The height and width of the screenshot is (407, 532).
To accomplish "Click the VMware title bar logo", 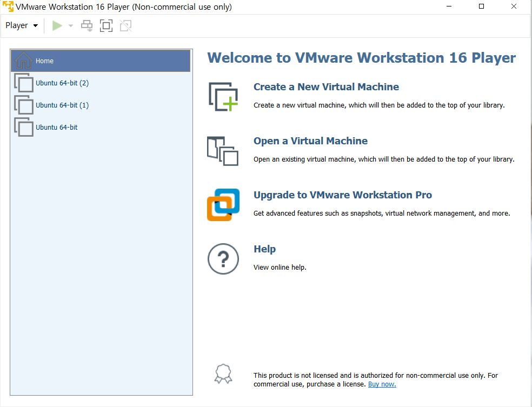I will point(8,6).
